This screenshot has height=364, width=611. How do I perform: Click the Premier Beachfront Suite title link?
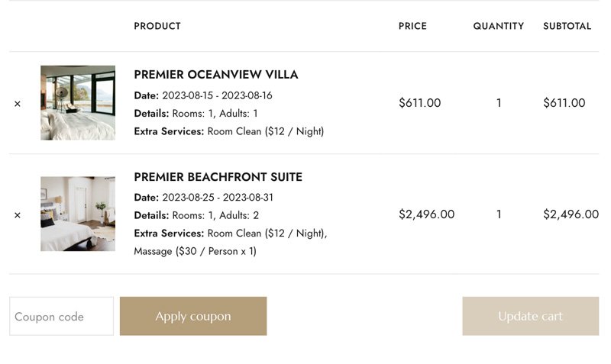tap(218, 177)
